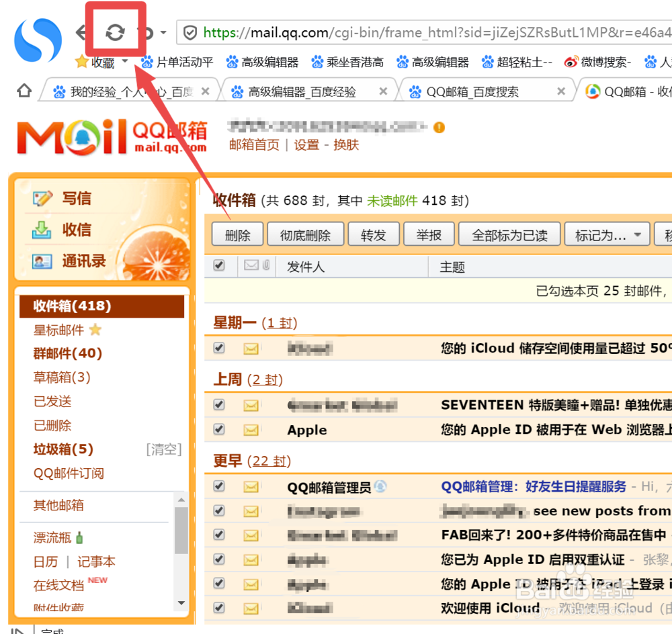The image size is (672, 634).
Task: Toggle the select-all checkbox in header
Action: click(219, 265)
